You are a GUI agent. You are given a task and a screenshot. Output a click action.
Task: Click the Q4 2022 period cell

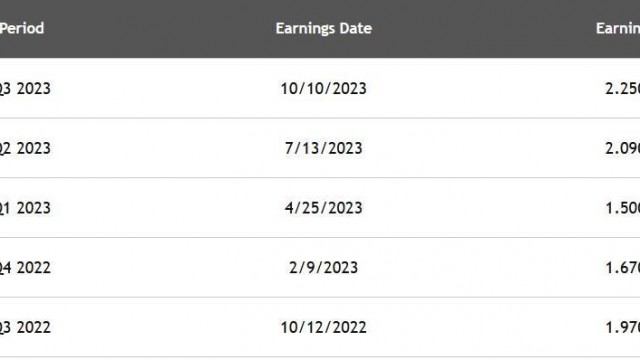pyautogui.click(x=25, y=268)
